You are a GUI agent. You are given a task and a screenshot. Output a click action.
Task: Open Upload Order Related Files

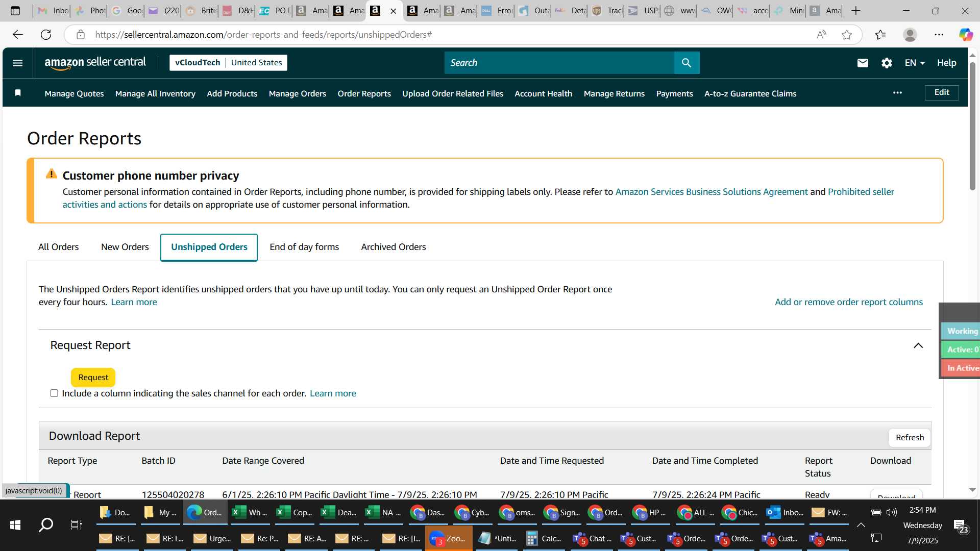coord(453,93)
